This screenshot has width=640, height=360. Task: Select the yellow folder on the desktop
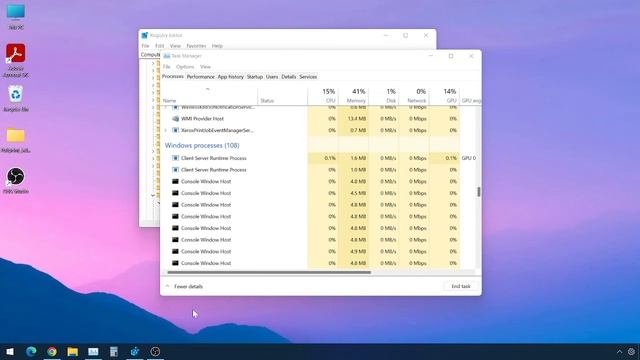tap(16, 140)
